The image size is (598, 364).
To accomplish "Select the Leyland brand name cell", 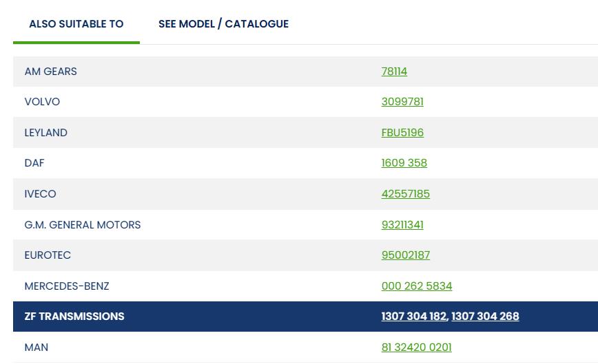I will click(45, 133).
